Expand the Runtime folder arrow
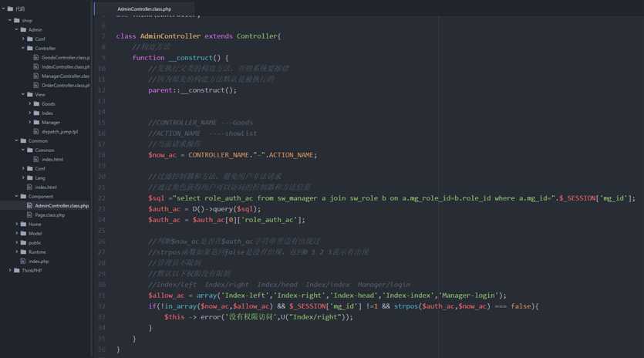 (16, 252)
